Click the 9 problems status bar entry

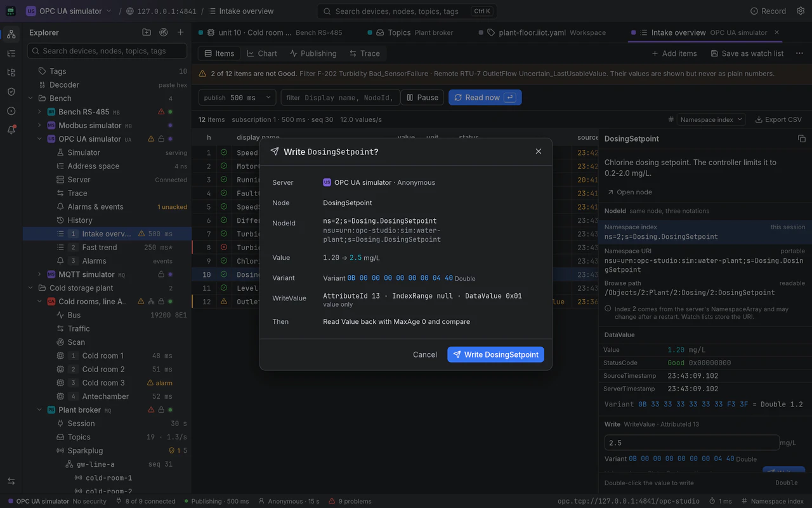point(350,501)
